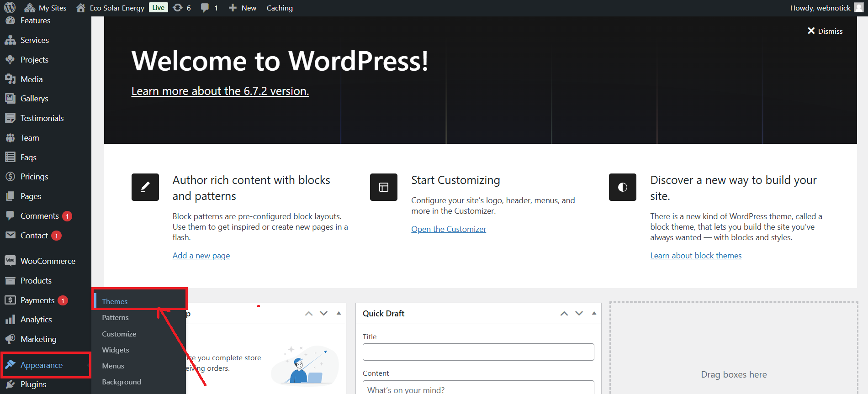This screenshot has width=868, height=394.
Task: Click the WordPress logo in admin bar
Action: [10, 8]
